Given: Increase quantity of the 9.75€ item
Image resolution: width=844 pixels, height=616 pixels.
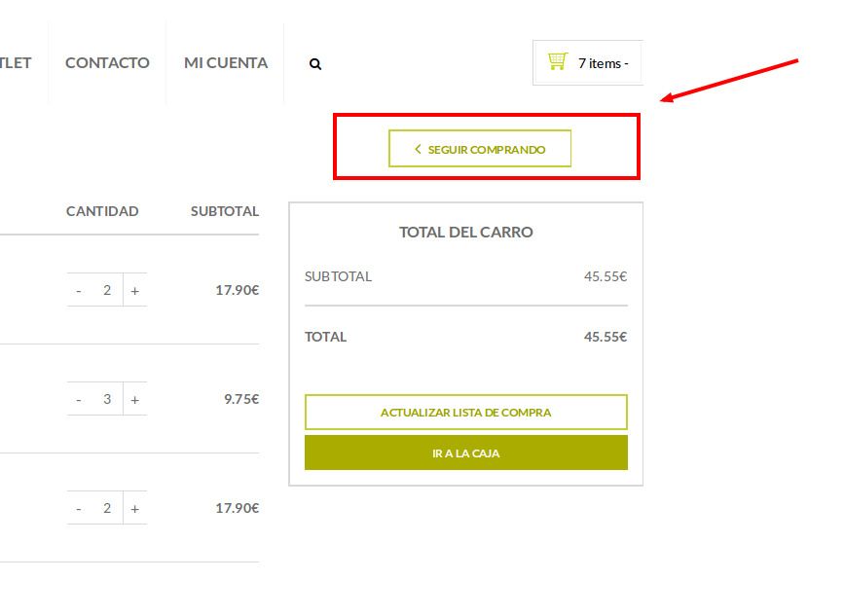Looking at the screenshot, I should pyautogui.click(x=135, y=400).
